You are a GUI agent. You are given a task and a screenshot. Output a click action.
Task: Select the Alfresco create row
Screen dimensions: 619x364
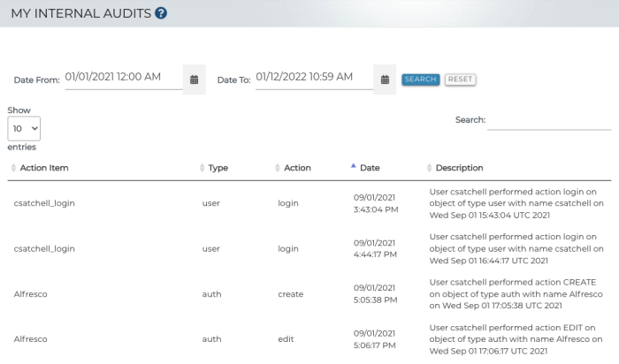tap(30, 294)
